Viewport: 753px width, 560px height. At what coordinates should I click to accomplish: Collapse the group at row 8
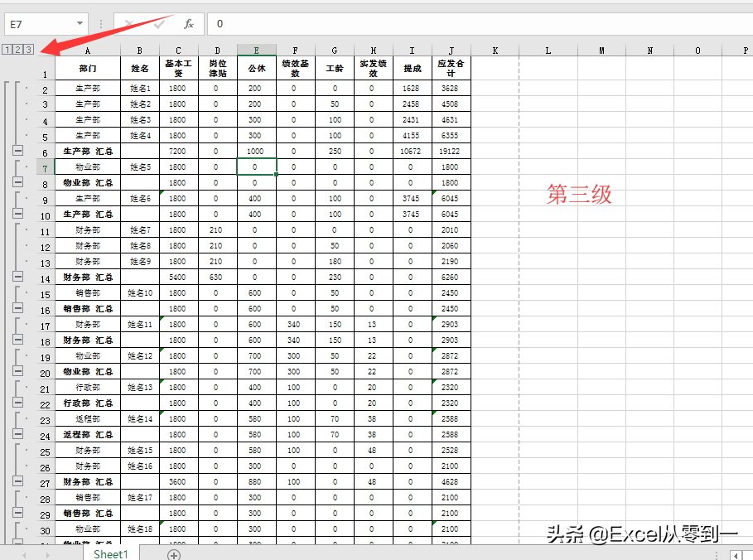point(17,182)
